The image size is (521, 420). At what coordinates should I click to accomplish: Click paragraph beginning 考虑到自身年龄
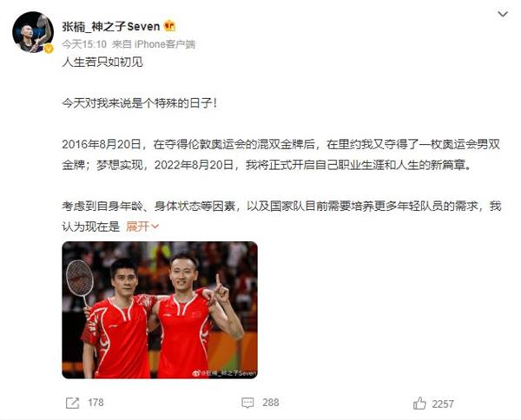[x=281, y=216]
